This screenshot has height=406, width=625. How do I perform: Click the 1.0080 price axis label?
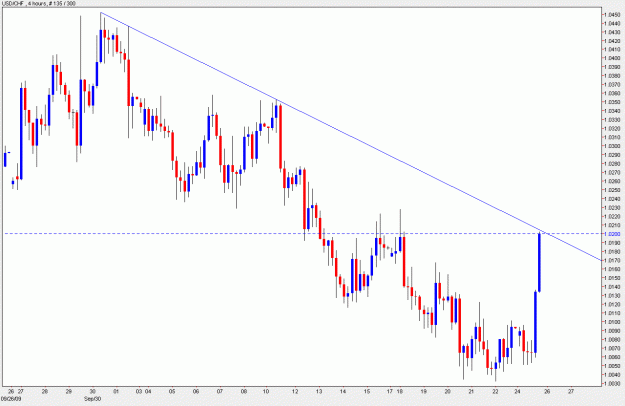click(x=612, y=339)
